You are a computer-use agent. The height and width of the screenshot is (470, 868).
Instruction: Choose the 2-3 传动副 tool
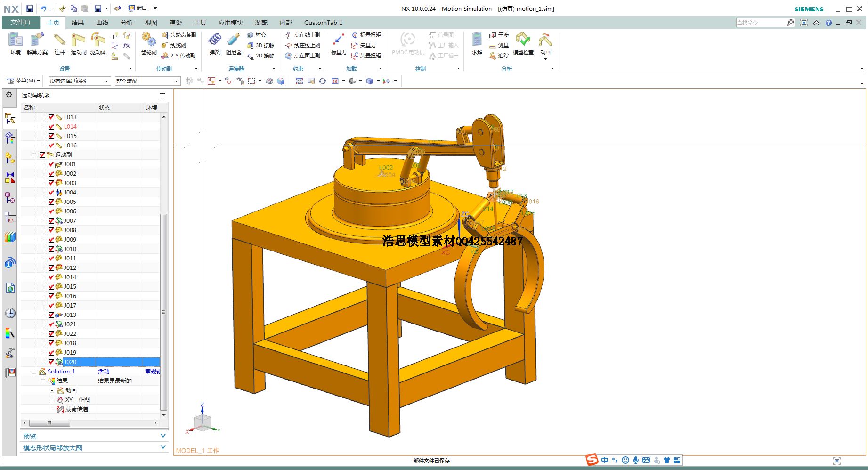pyautogui.click(x=178, y=56)
